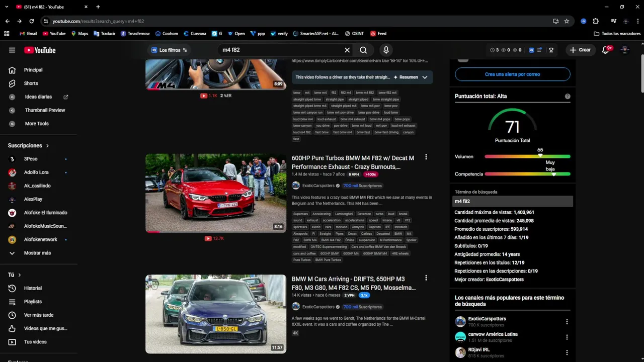
Task: Open site information icon in address bar
Action: (46, 21)
